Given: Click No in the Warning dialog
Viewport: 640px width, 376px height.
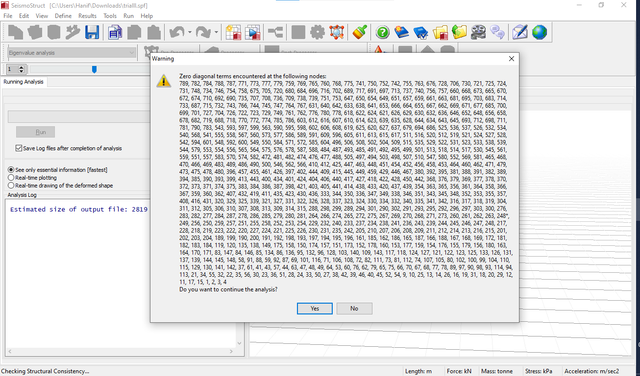Looking at the screenshot, I should (354, 308).
